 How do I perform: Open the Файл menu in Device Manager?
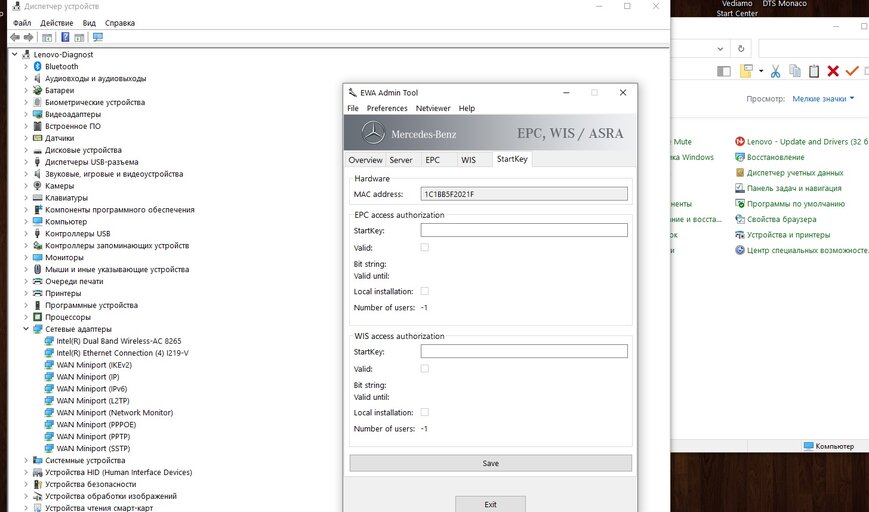click(22, 23)
